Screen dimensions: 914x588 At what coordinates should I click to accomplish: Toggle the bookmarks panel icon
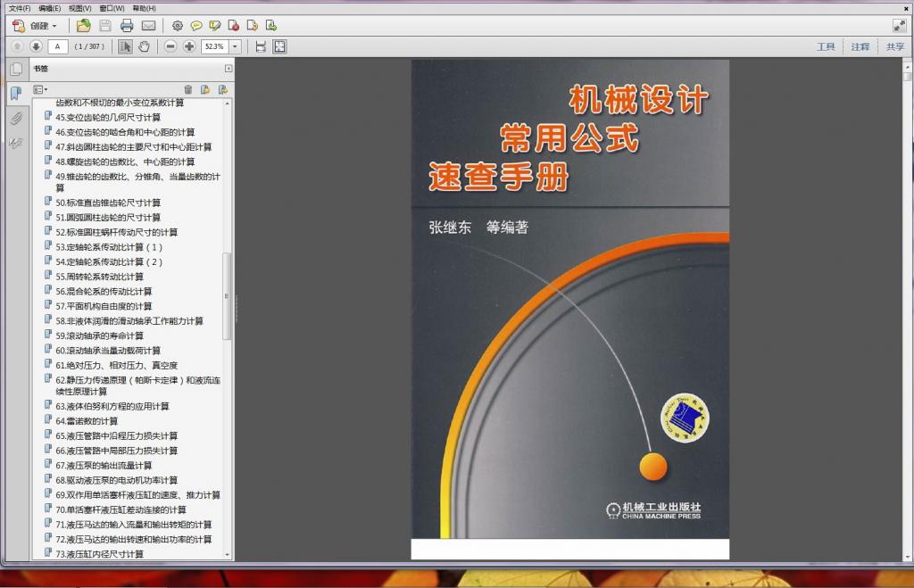click(16, 93)
